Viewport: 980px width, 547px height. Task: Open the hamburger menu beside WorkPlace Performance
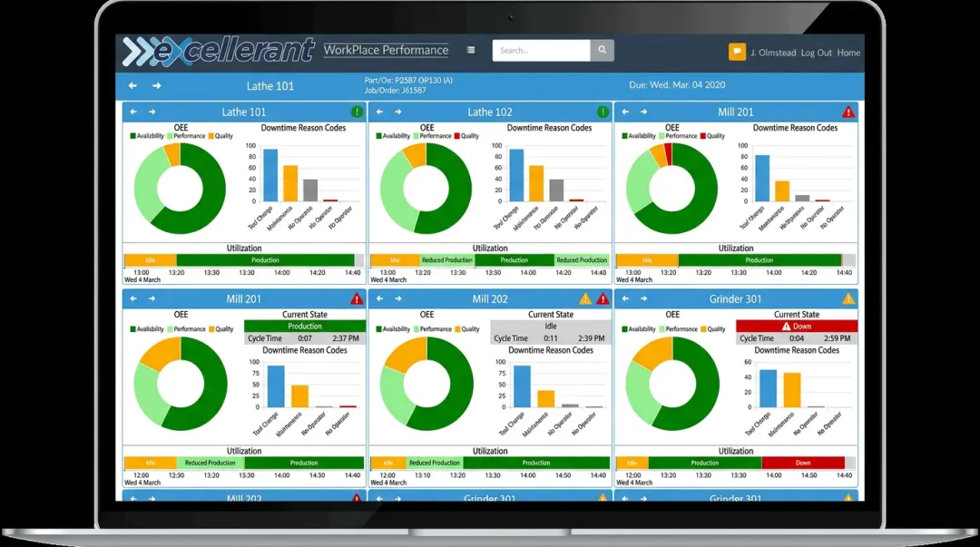click(x=471, y=50)
